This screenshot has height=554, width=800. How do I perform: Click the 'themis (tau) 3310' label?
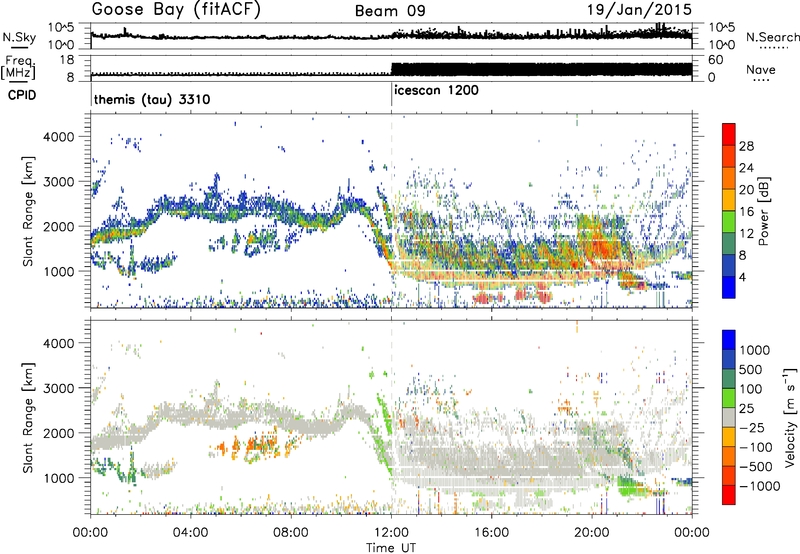pos(152,99)
